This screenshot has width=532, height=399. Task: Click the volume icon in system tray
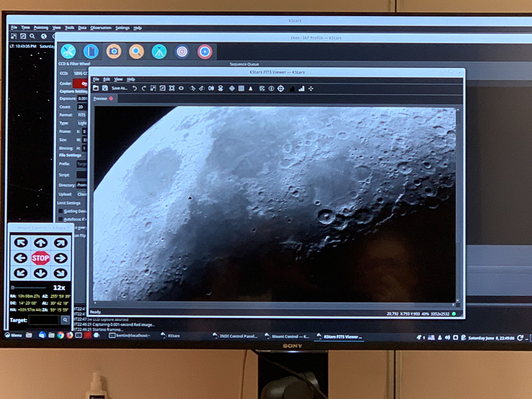coord(447,338)
